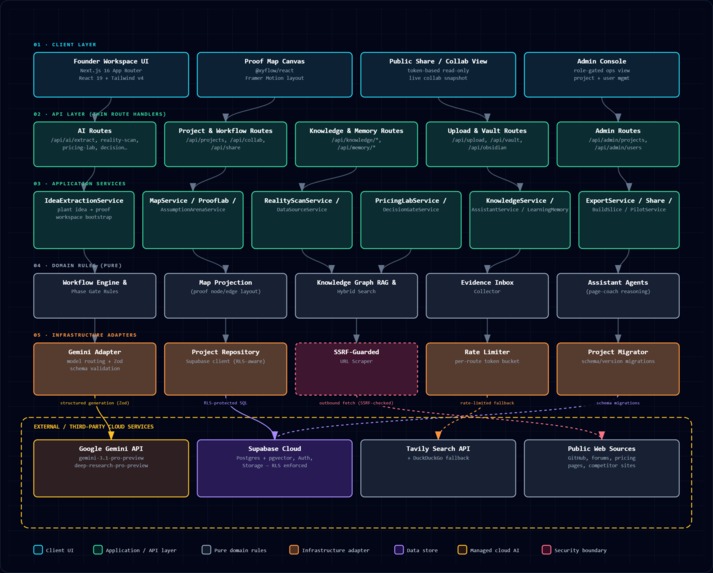The width and height of the screenshot is (713, 573).
Task: Select the AI Routes node
Action: coord(95,144)
